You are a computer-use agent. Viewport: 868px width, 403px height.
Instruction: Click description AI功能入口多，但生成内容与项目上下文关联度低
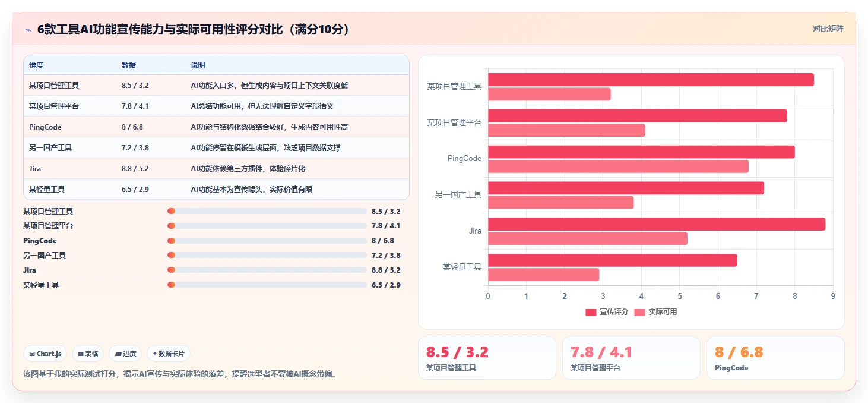(269, 86)
